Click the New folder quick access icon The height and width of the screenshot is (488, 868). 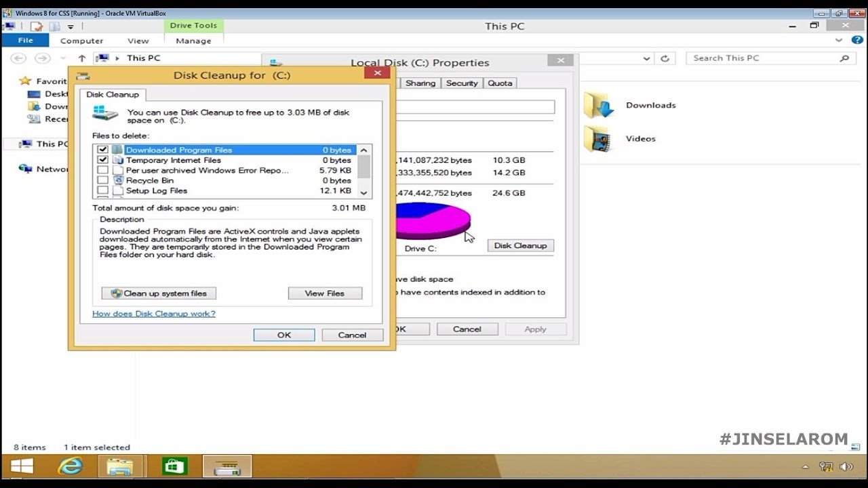pos(54,26)
